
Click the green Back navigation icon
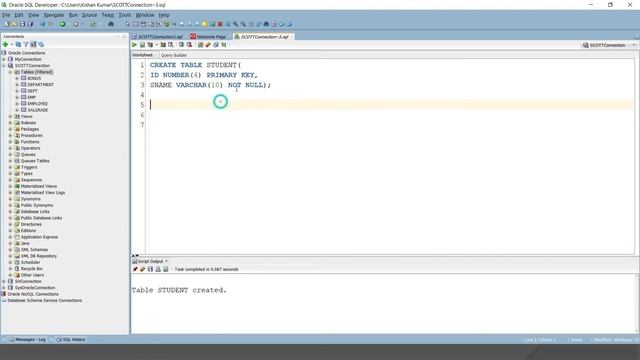pos(62,24)
